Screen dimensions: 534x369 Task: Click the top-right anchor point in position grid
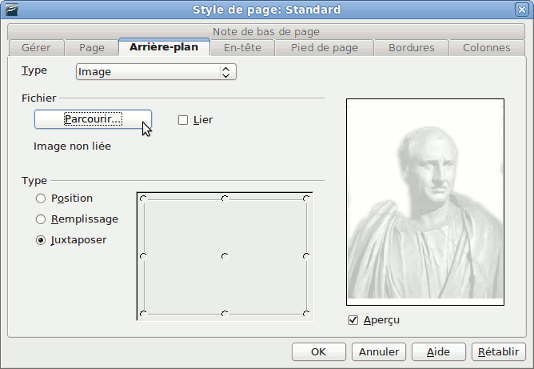[x=306, y=198]
